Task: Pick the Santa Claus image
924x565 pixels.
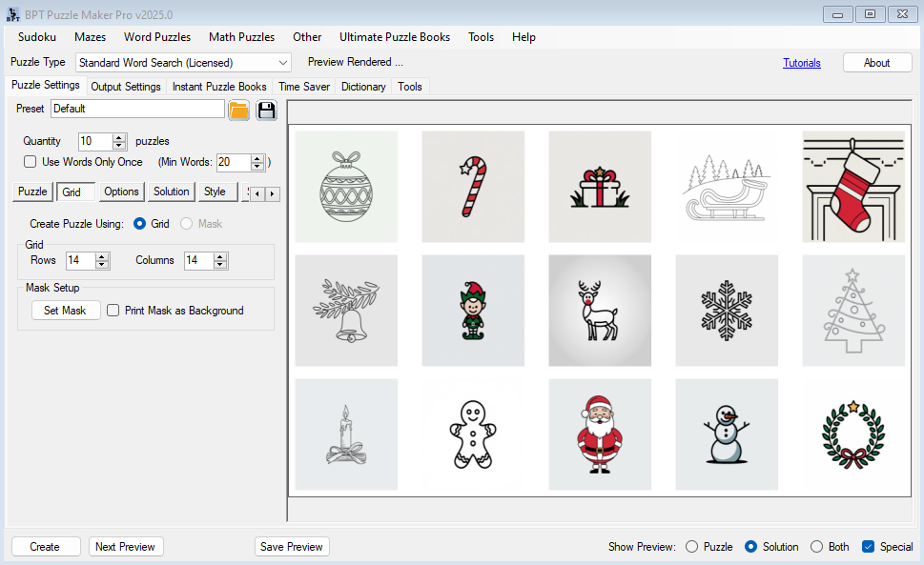Action: click(x=600, y=434)
